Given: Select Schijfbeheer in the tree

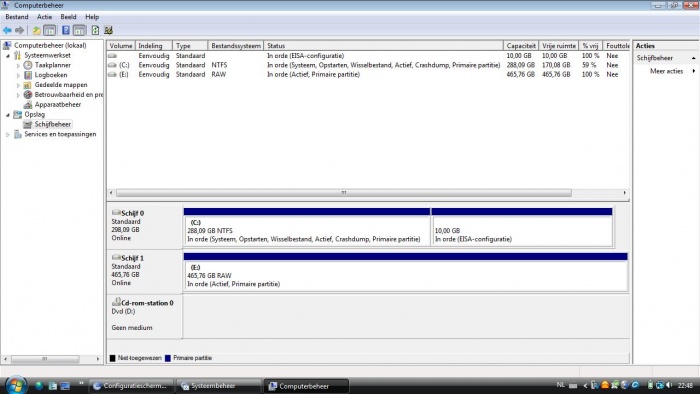Looking at the screenshot, I should coord(53,124).
